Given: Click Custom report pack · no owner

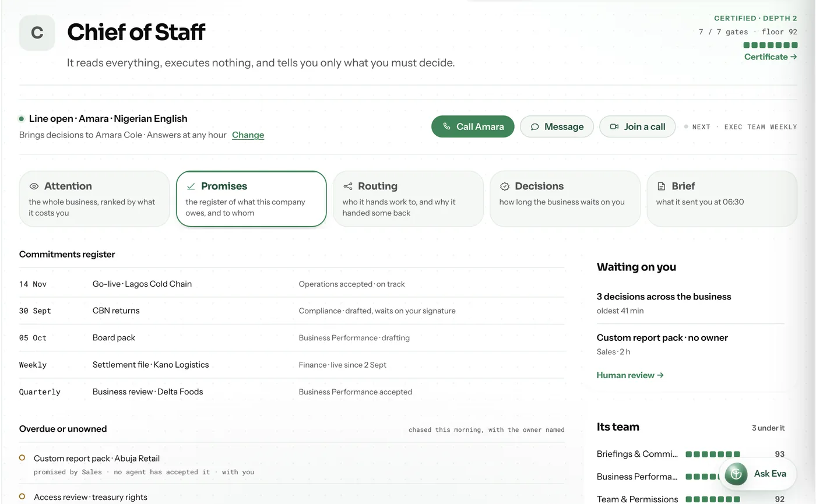Looking at the screenshot, I should (x=662, y=337).
